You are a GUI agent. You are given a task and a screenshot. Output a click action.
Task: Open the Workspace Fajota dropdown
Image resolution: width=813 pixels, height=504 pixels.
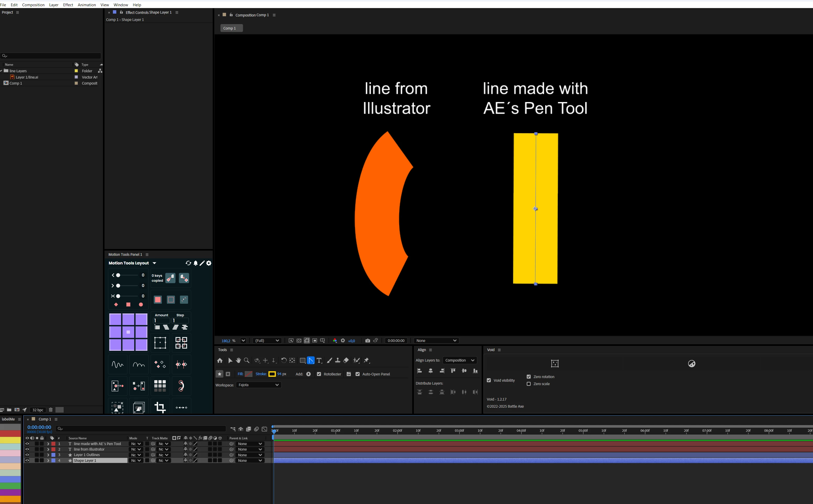coord(259,385)
